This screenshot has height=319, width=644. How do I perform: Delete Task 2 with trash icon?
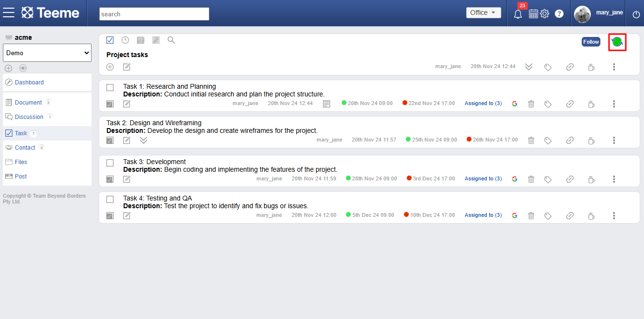click(531, 140)
